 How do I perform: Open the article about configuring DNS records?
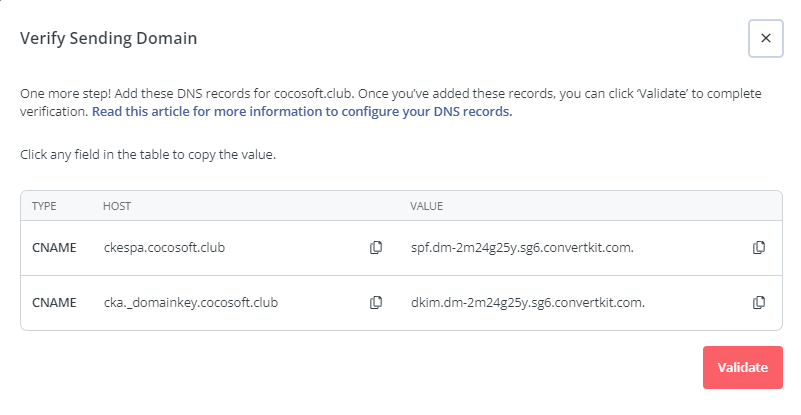tap(302, 111)
